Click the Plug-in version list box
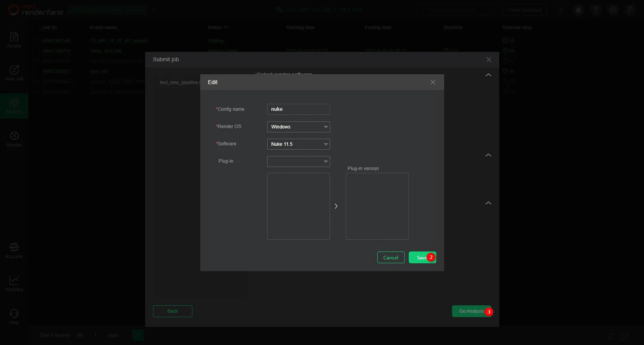 377,206
